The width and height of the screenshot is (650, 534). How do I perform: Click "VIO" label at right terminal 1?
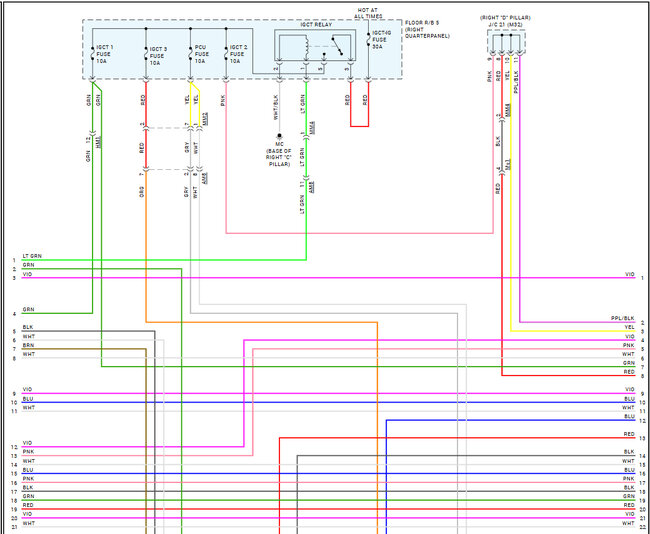click(630, 274)
